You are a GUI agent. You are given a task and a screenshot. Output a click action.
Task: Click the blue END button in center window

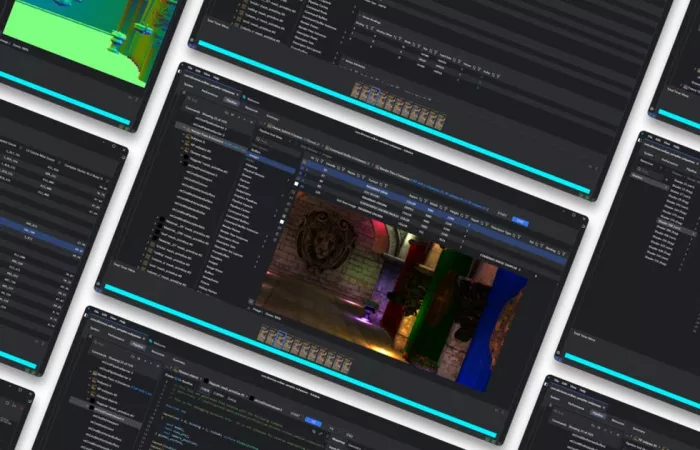[521, 221]
